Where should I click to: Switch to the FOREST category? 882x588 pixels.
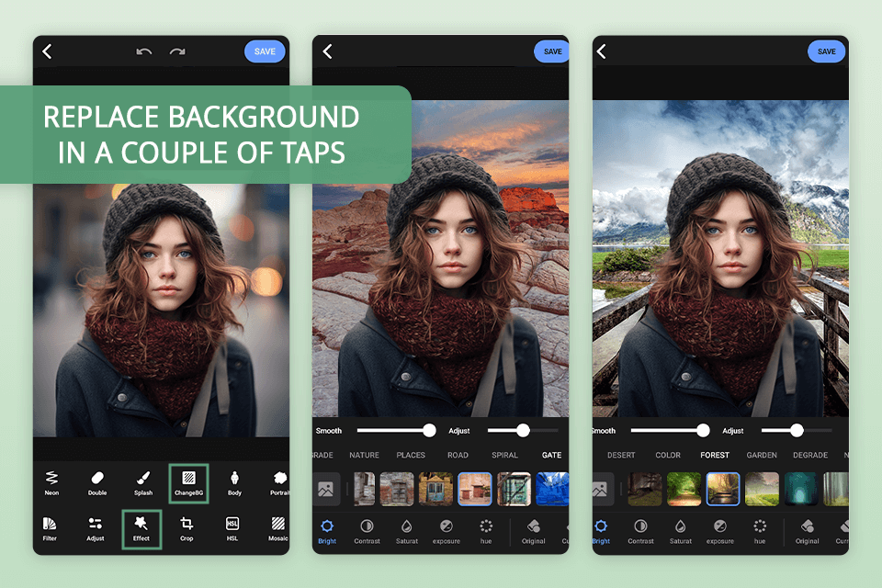pos(715,455)
